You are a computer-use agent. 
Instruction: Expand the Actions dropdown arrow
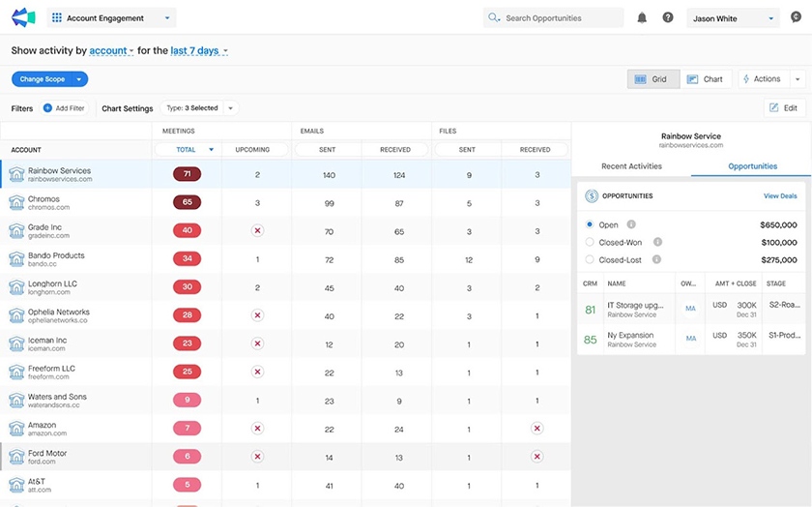coord(797,79)
